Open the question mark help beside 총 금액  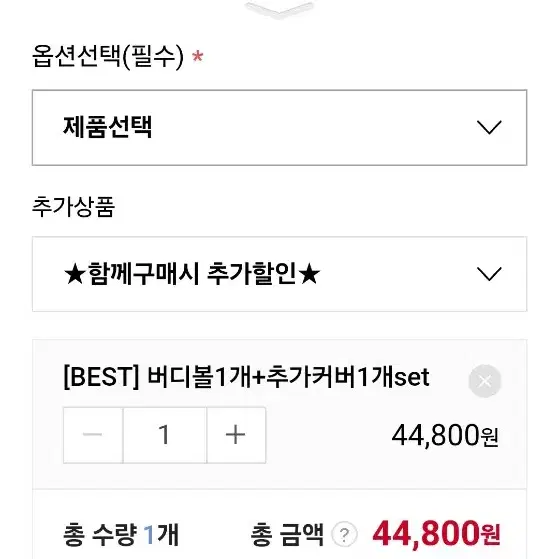[344, 534]
